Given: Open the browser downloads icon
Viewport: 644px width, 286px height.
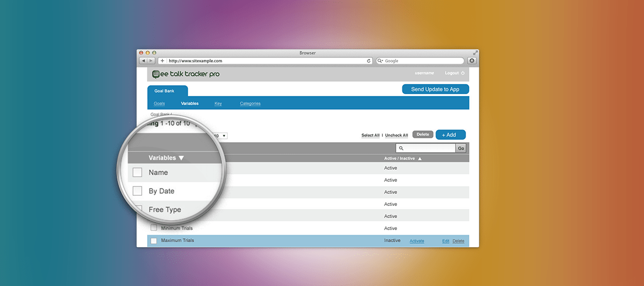Looking at the screenshot, I should pyautogui.click(x=472, y=61).
